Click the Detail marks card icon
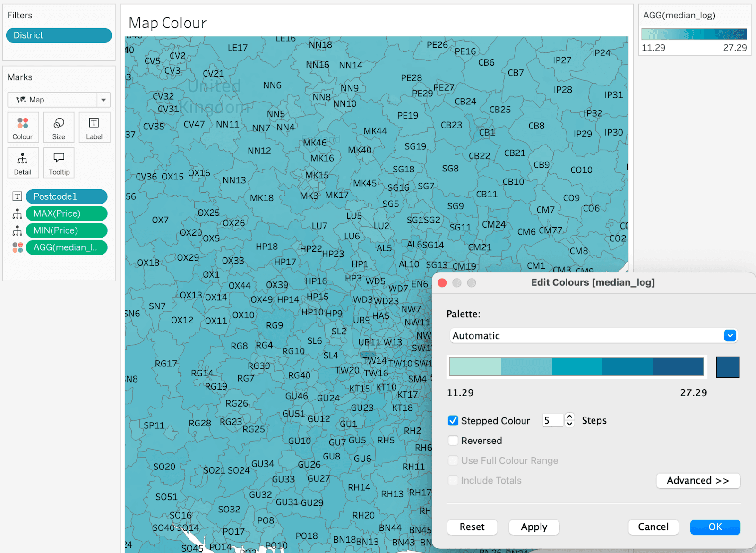Image resolution: width=756 pixels, height=553 pixels. [x=22, y=163]
